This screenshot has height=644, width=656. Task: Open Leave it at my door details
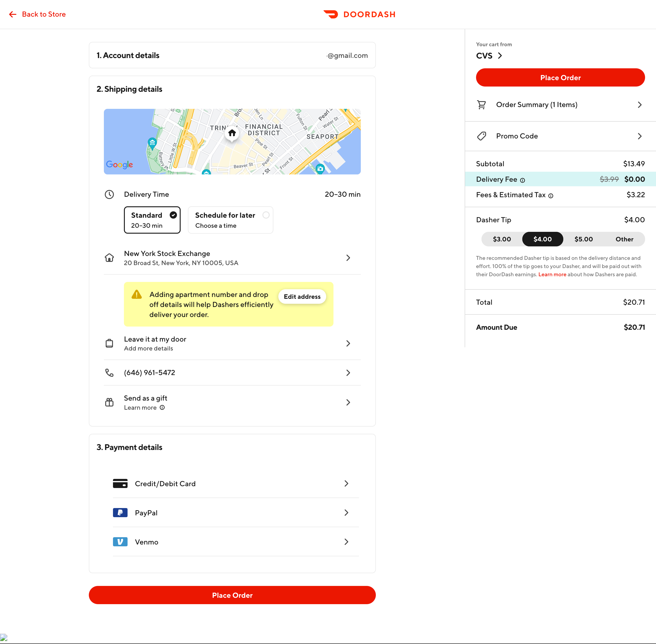point(232,343)
